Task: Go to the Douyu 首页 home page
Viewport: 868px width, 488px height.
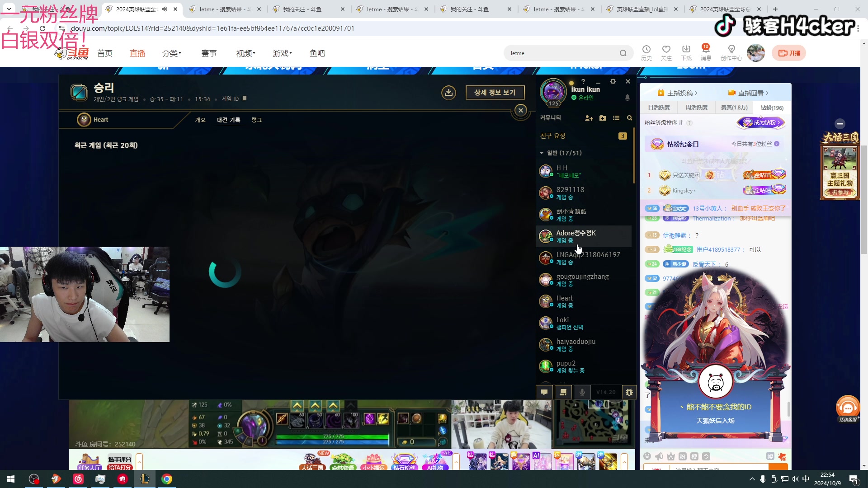Action: (x=105, y=53)
